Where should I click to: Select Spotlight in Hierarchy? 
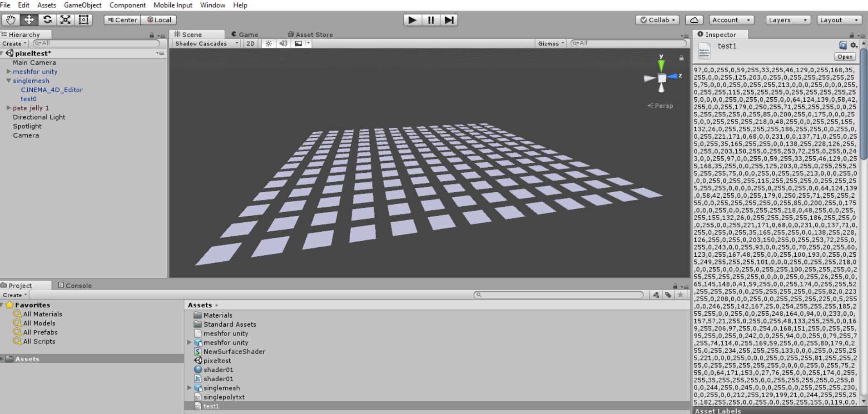(x=27, y=126)
